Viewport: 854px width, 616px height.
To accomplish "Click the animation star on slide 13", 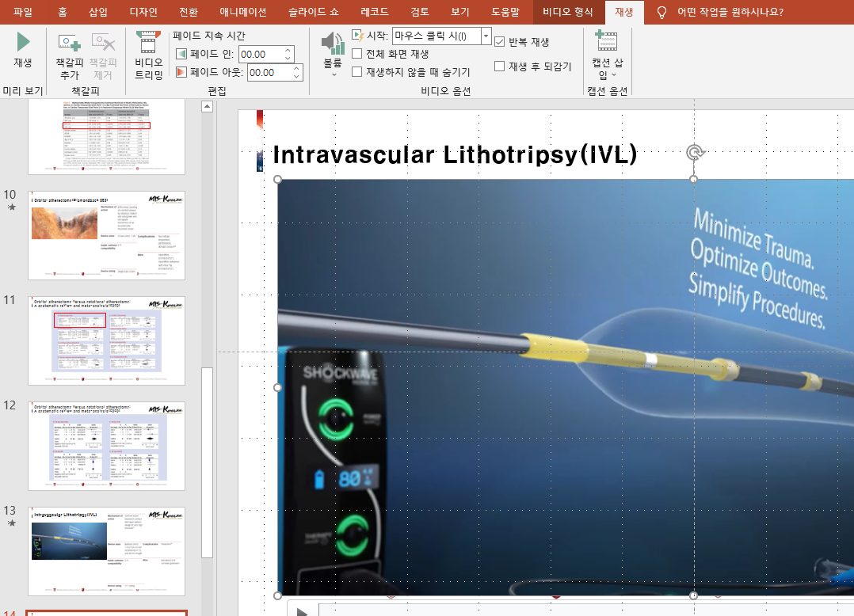I will [x=11, y=523].
